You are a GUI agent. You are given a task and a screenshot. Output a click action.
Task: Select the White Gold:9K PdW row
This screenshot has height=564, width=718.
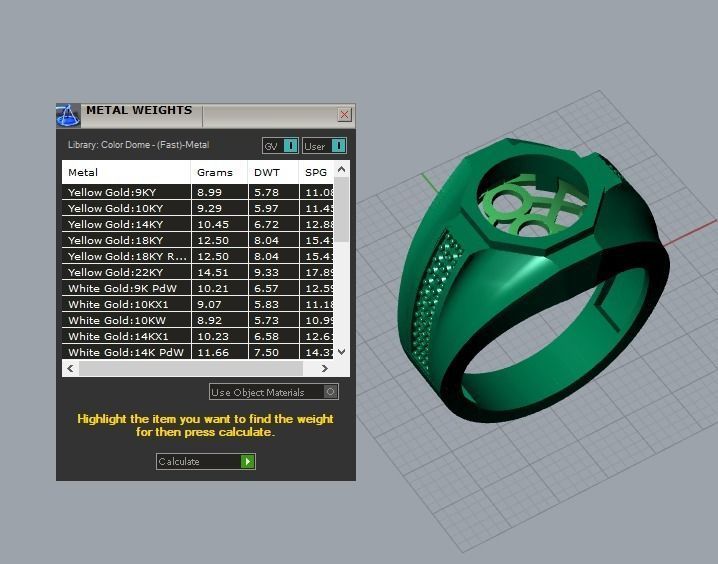pos(198,288)
